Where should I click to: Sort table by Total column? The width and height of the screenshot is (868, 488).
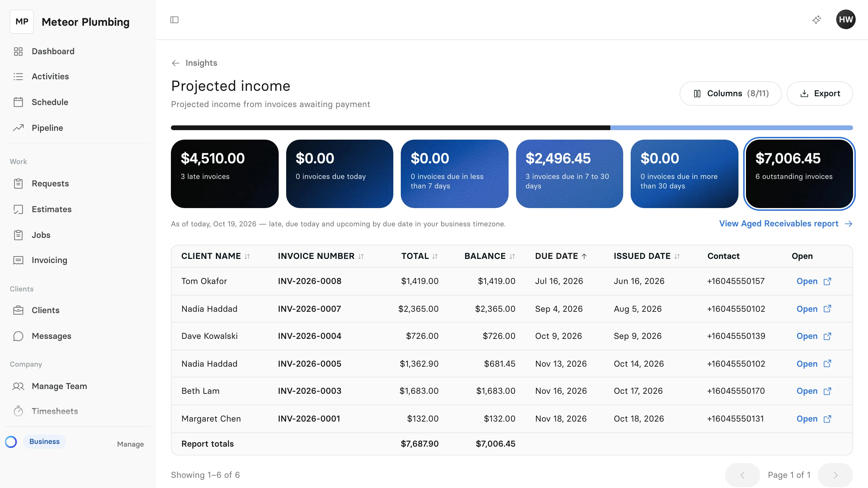420,256
